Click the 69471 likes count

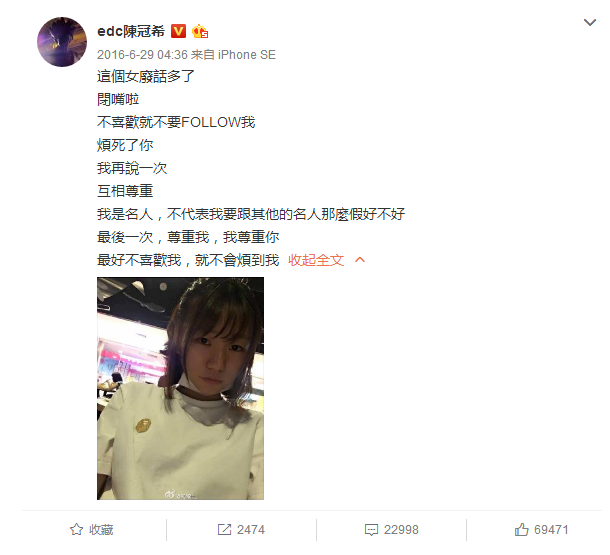551,530
